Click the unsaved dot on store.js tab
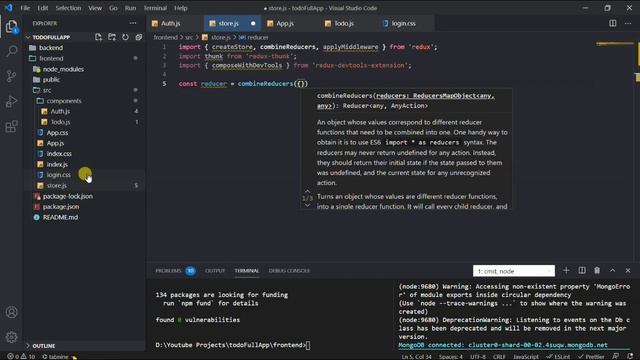The height and width of the screenshot is (360, 640). [x=253, y=23]
